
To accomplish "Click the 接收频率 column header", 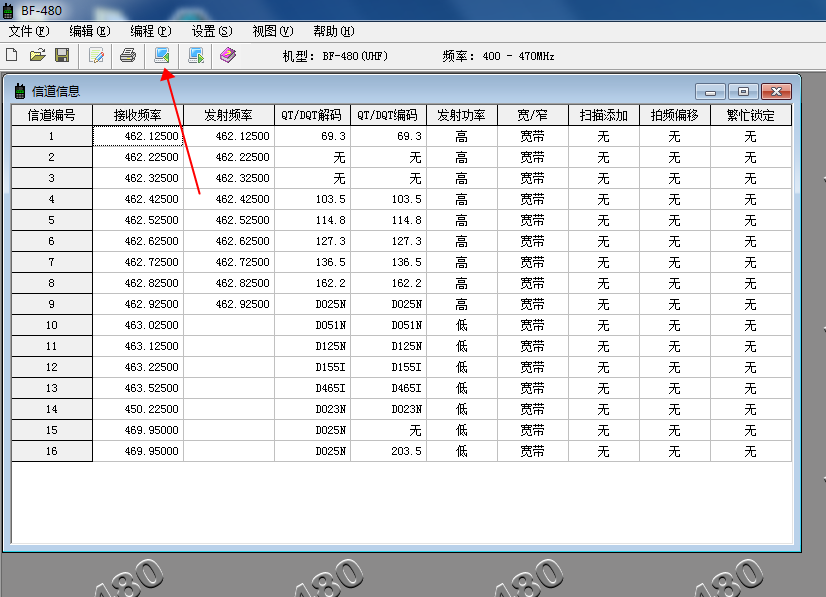I will click(x=137, y=115).
